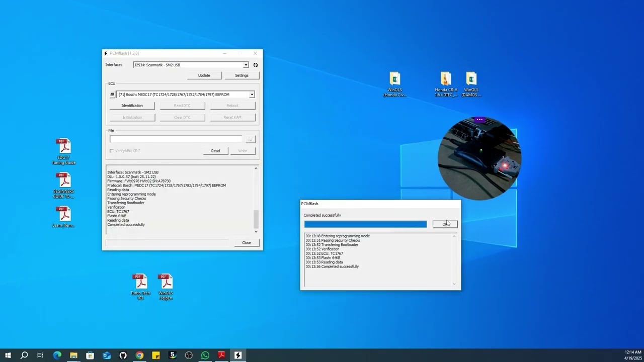Click the dialog log scroll-down arrow
The image size is (644, 362).
454,285
